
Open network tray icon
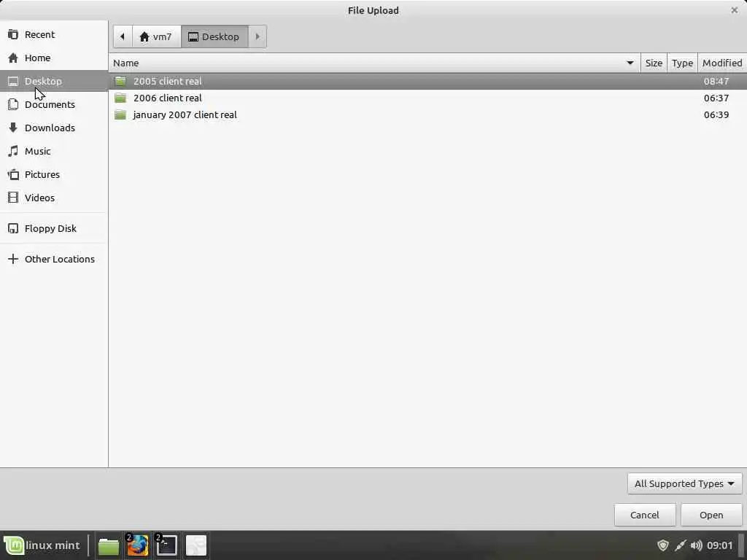(680, 545)
